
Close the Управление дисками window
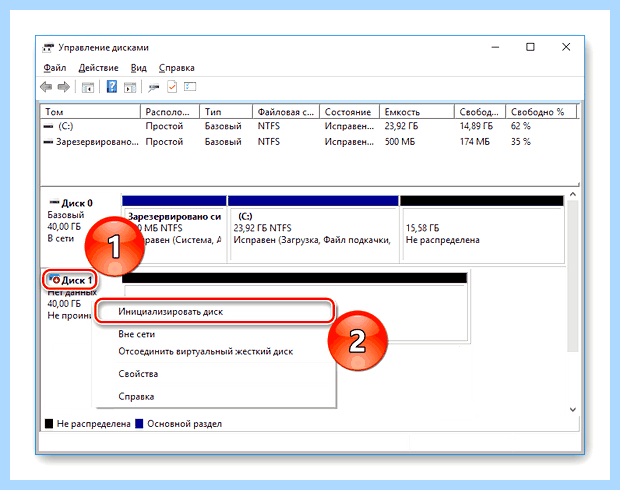click(566, 47)
